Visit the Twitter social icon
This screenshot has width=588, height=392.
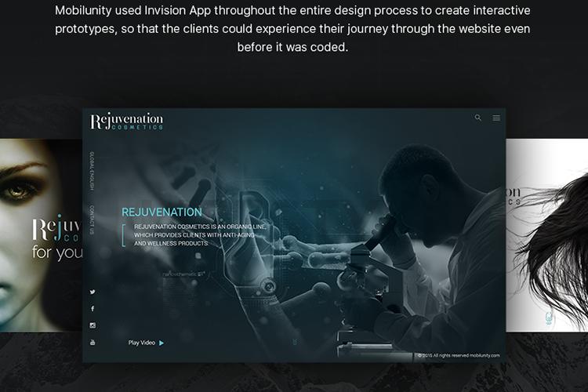93,292
